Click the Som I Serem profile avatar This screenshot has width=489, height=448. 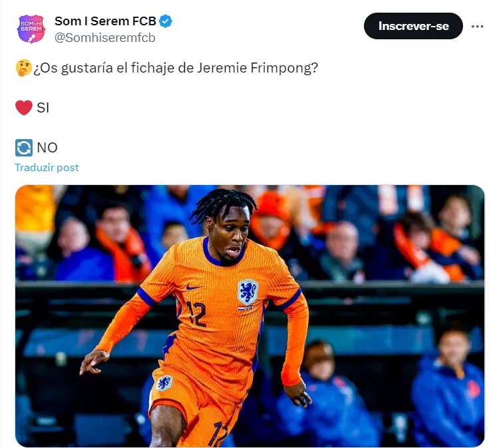[31, 29]
